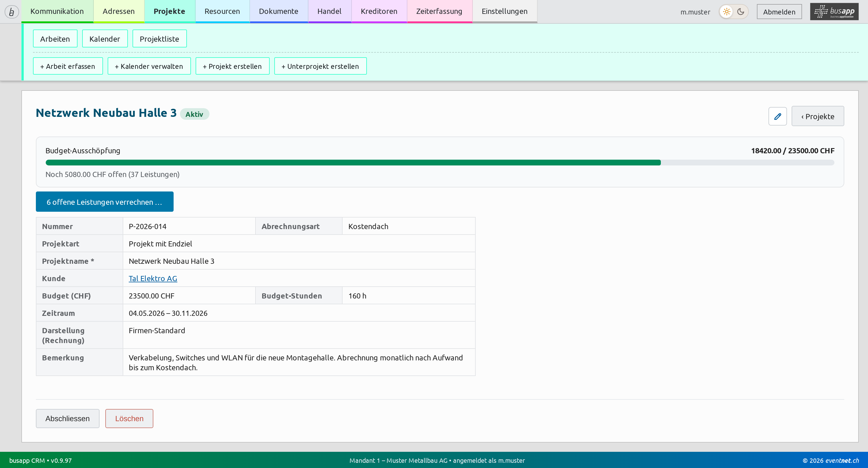
Task: Click the green Aktiv status badge
Action: coord(194,114)
